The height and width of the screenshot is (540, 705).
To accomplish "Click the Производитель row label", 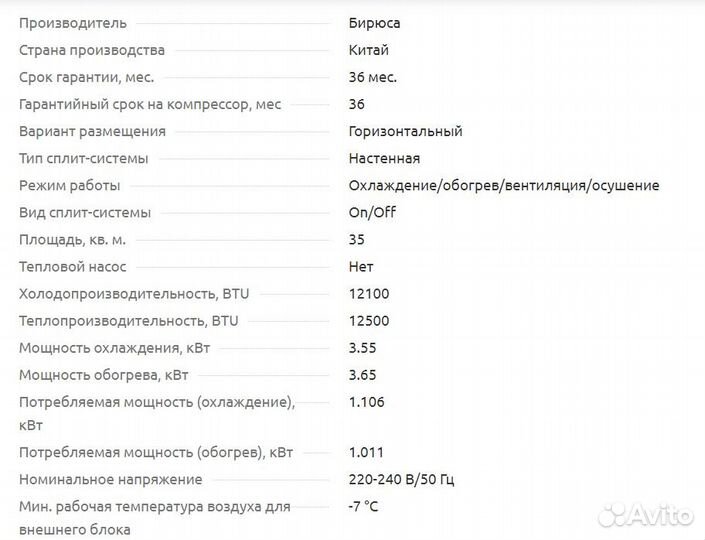I will click(73, 23).
